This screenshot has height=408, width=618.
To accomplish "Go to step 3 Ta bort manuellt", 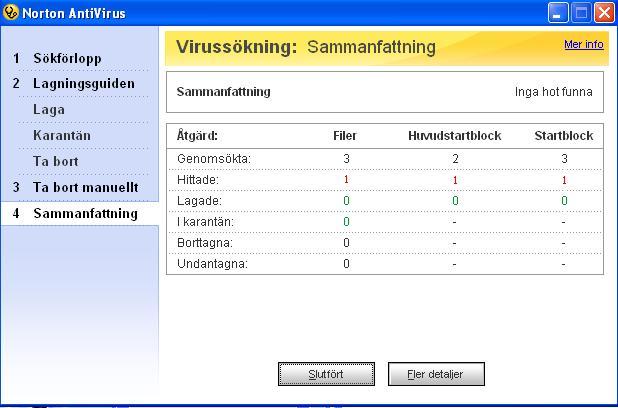I will click(x=85, y=187).
